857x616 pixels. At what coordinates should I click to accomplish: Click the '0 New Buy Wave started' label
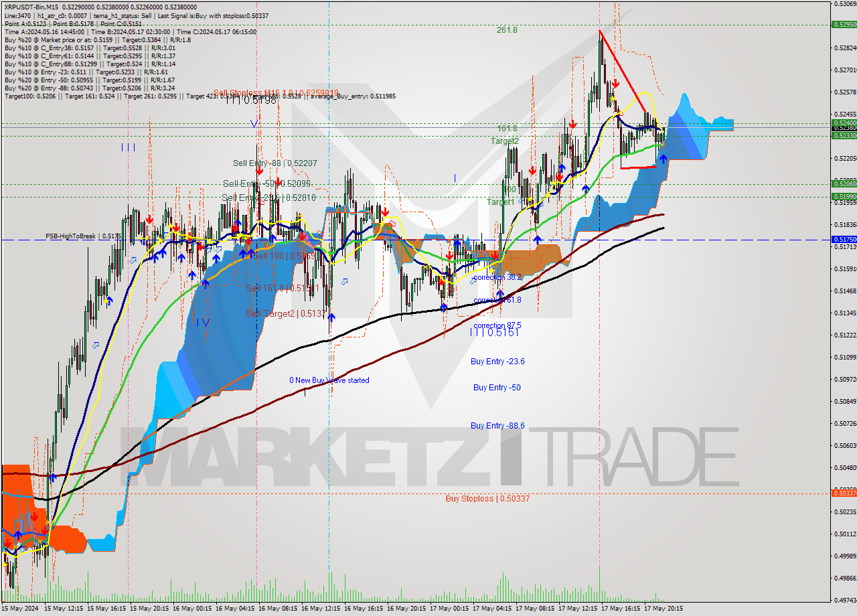point(329,380)
